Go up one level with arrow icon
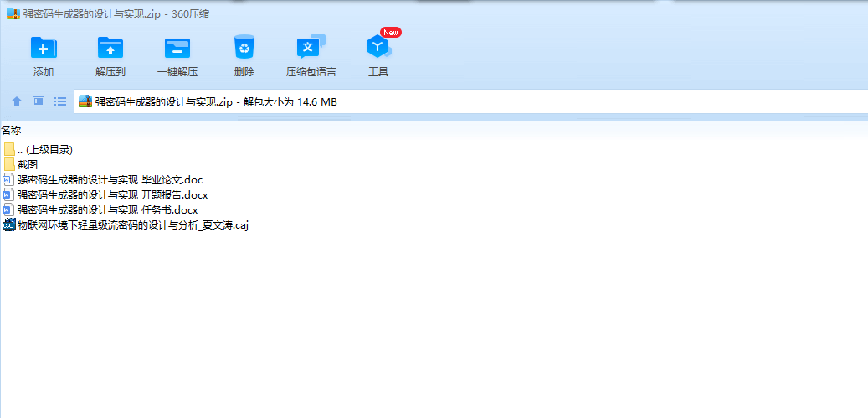Viewport: 868px width, 418px height. (17, 101)
